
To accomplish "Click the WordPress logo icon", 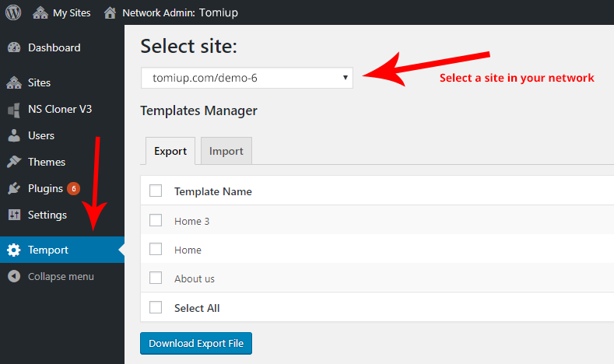I will (x=13, y=12).
